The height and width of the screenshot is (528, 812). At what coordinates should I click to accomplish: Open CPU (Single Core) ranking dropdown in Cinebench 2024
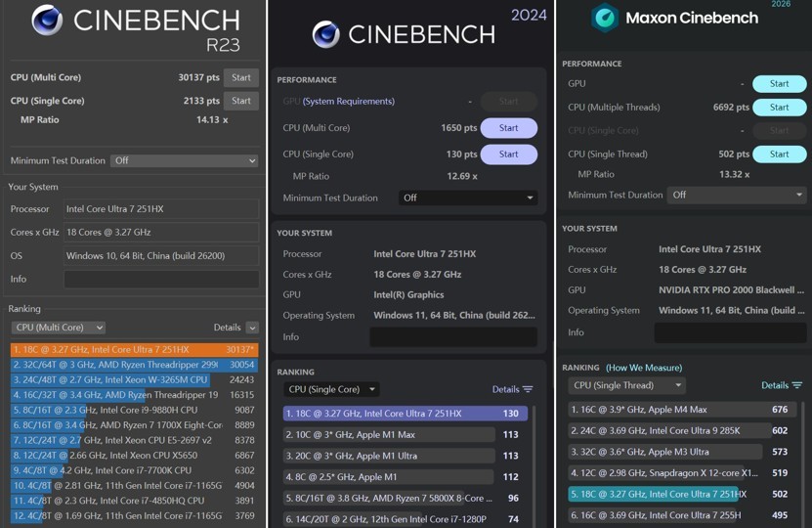point(331,389)
